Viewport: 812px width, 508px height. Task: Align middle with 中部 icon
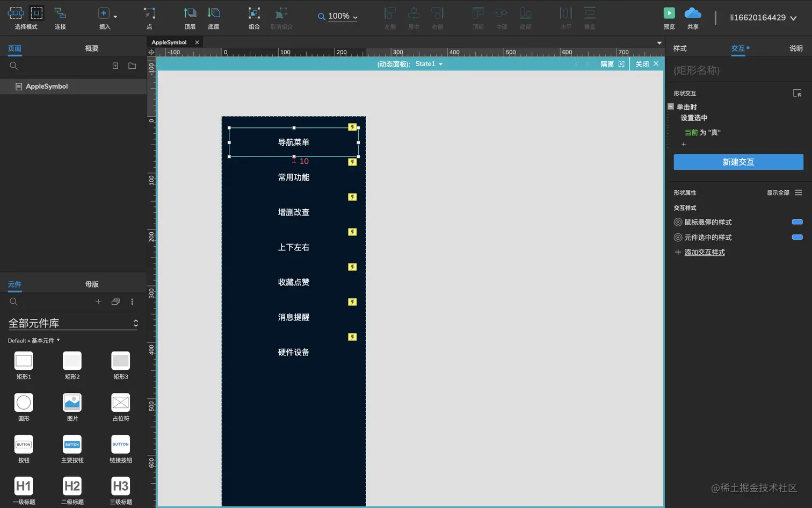pos(502,13)
